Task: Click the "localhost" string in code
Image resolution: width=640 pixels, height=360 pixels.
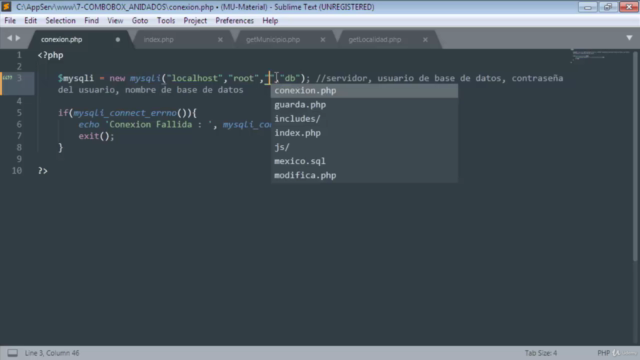Action: [195, 78]
